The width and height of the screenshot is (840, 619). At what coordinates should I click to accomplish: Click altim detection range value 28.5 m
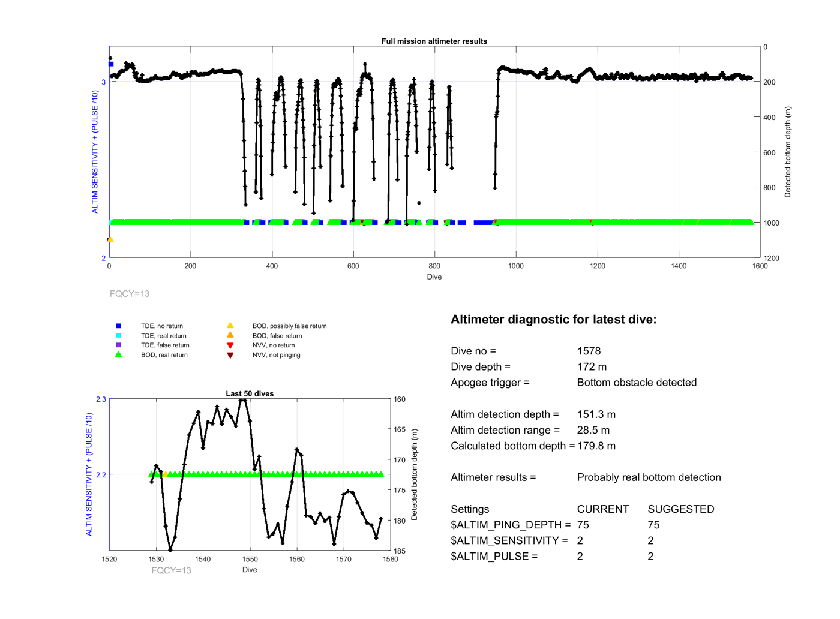tap(593, 430)
